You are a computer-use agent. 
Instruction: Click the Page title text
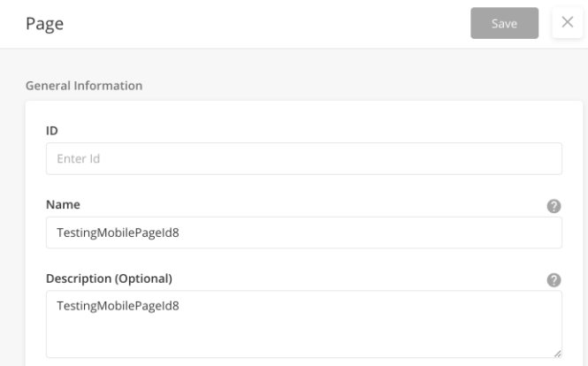44,24
